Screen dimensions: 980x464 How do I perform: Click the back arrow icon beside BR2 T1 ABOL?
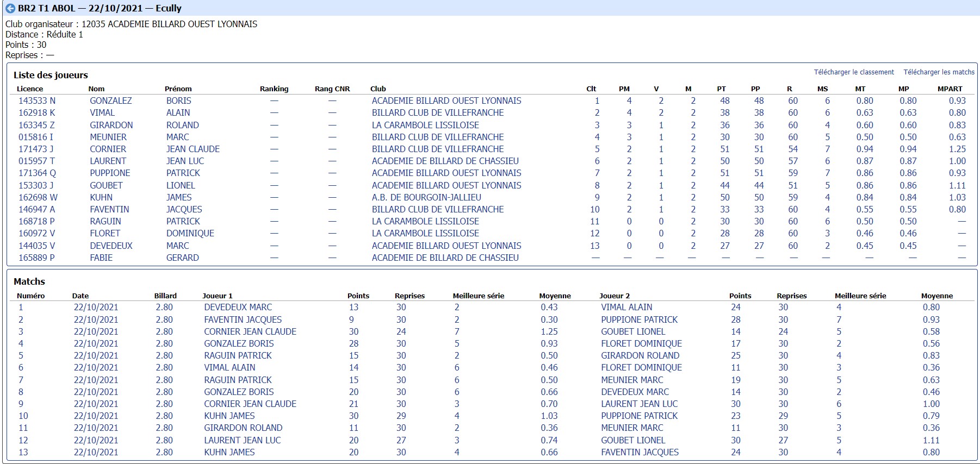[x=10, y=8]
